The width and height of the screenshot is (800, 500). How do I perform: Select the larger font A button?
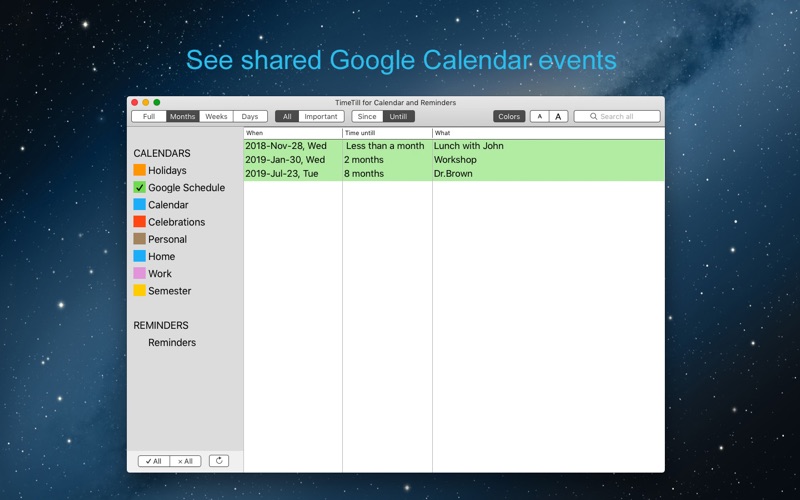(x=558, y=116)
